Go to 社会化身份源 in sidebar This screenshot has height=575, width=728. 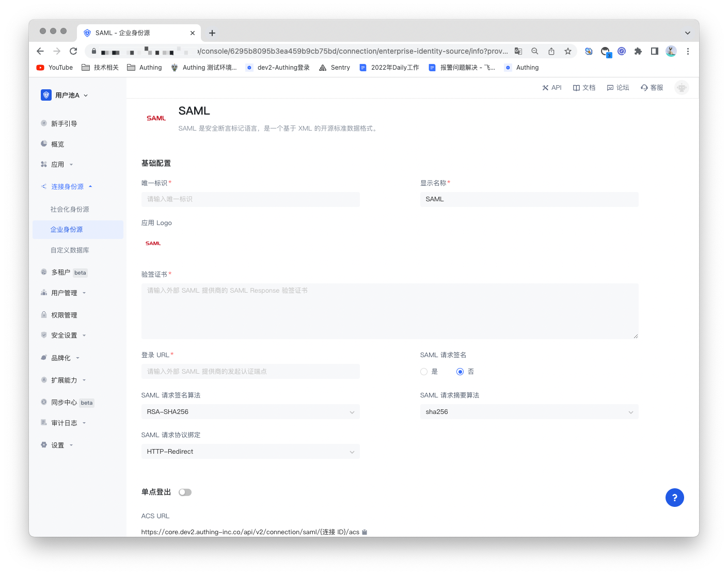pos(70,210)
